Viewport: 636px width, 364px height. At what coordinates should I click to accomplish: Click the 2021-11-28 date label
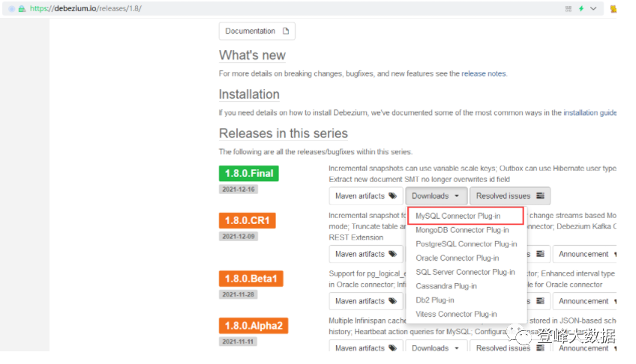pos(238,295)
